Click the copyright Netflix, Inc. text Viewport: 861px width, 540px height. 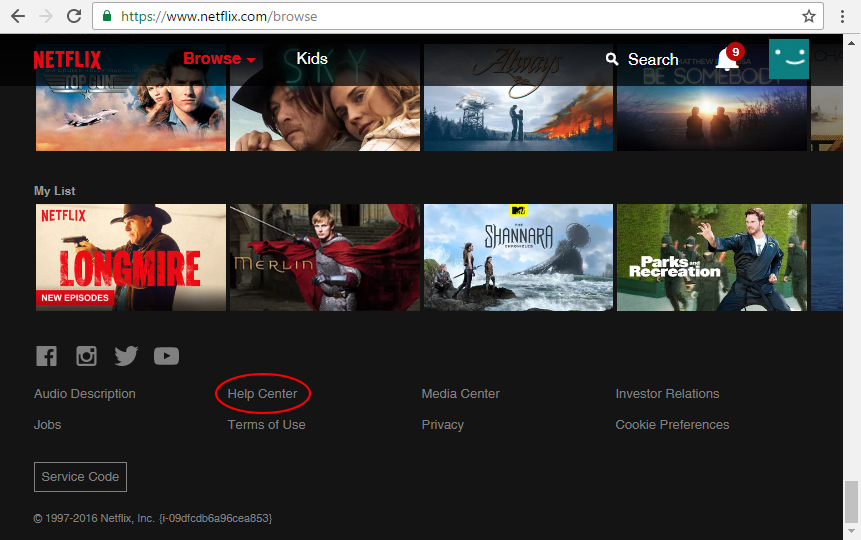[153, 518]
